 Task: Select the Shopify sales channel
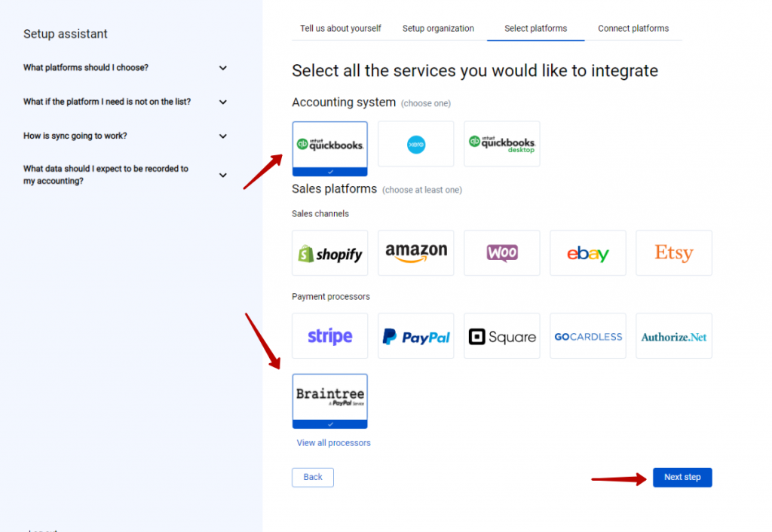pos(330,253)
